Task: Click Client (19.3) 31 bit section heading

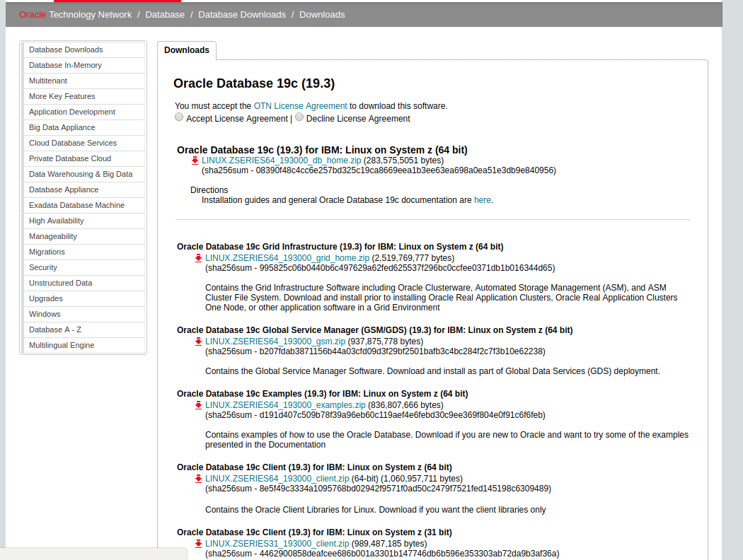Action: [314, 532]
